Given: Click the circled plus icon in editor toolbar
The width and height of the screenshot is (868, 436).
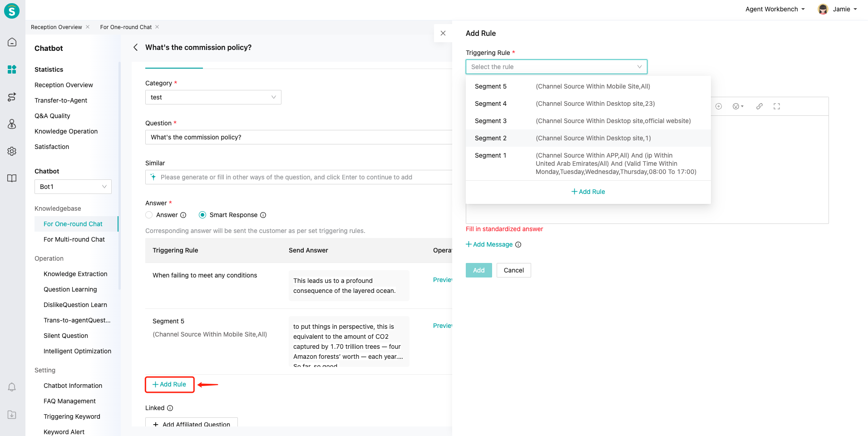Looking at the screenshot, I should click(x=719, y=106).
